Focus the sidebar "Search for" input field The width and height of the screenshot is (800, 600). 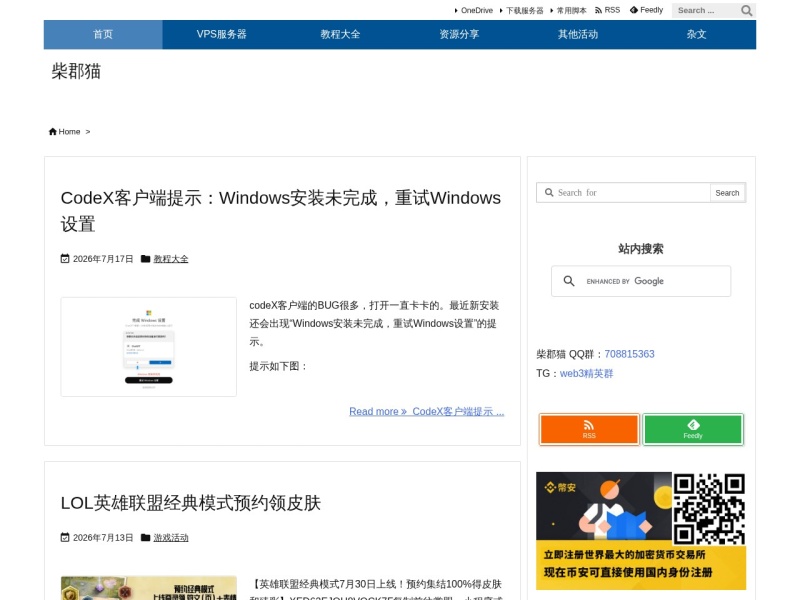(623, 193)
